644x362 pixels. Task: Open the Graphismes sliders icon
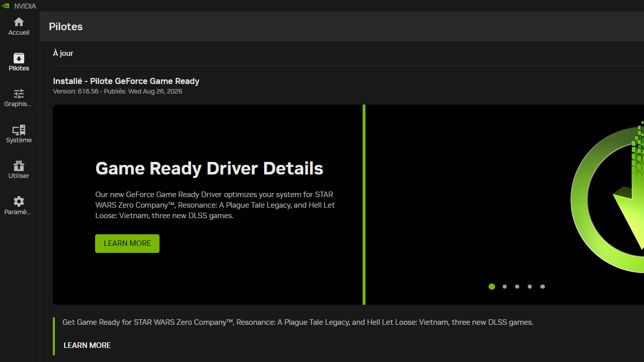click(x=19, y=94)
